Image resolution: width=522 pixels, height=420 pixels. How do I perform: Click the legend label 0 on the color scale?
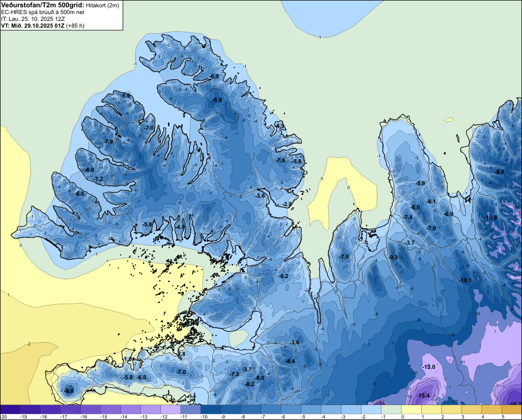(x=402, y=417)
